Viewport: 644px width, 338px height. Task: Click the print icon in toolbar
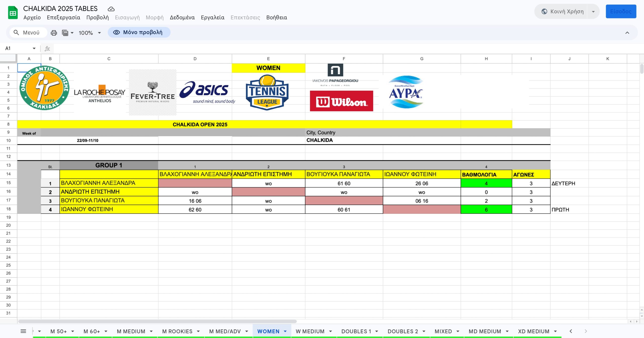(x=54, y=33)
